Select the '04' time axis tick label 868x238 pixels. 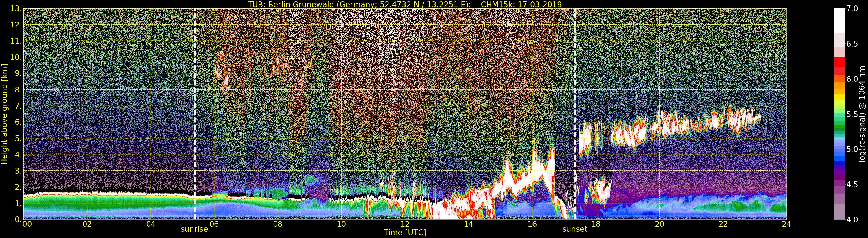click(151, 224)
